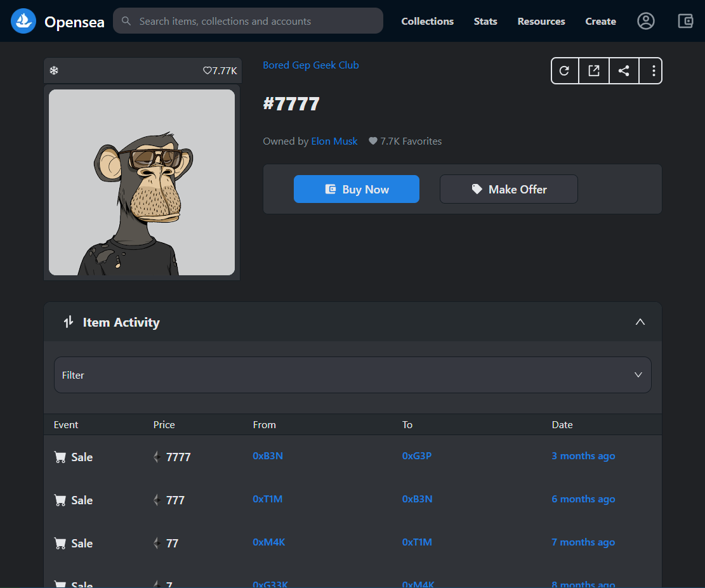
Task: Click cart icon in the 777 sale row
Action: pyautogui.click(x=60, y=500)
